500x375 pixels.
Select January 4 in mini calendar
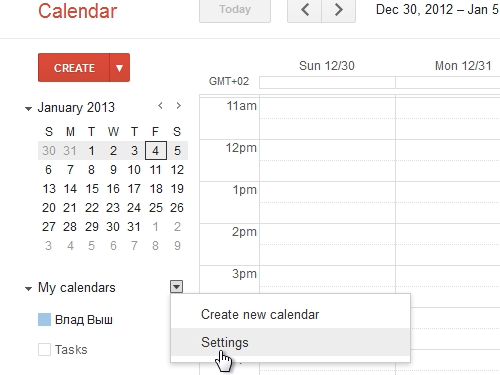coord(156,151)
